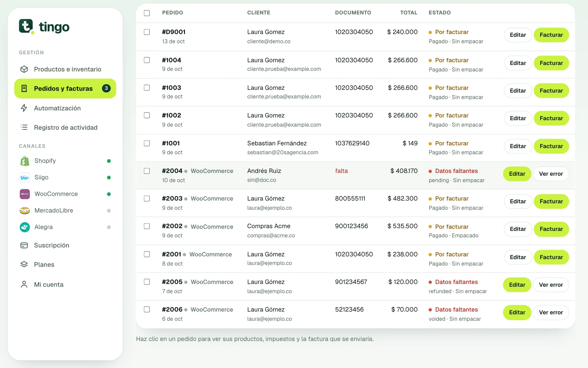The height and width of the screenshot is (368, 588).
Task: Click the Mi cuenta person icon
Action: [x=24, y=284]
